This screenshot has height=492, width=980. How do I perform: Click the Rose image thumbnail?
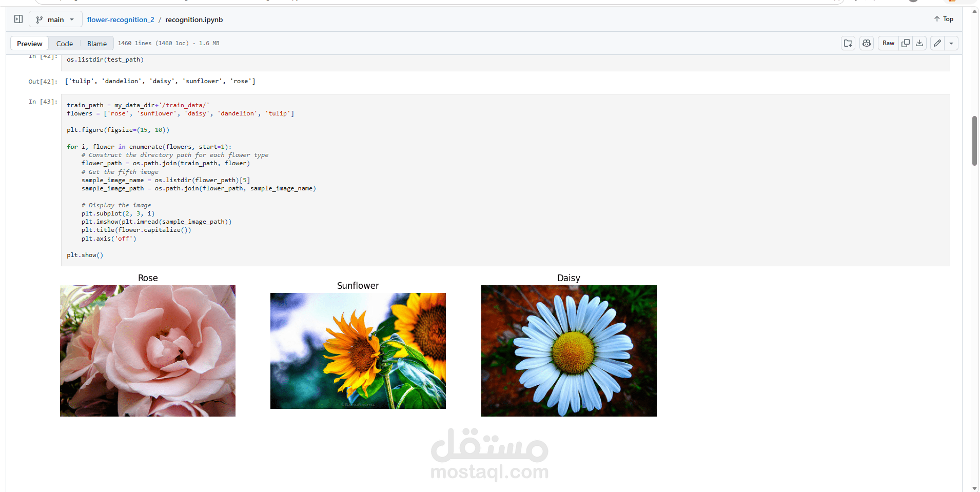[x=148, y=351]
